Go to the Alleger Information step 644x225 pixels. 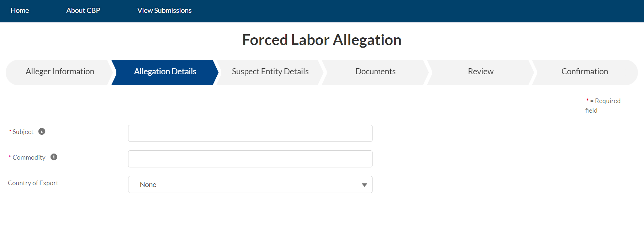(x=60, y=72)
